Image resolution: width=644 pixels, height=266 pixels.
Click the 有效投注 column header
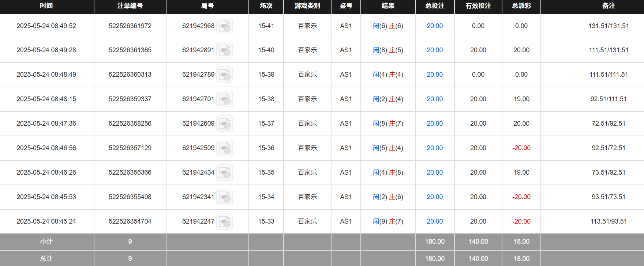tap(478, 6)
